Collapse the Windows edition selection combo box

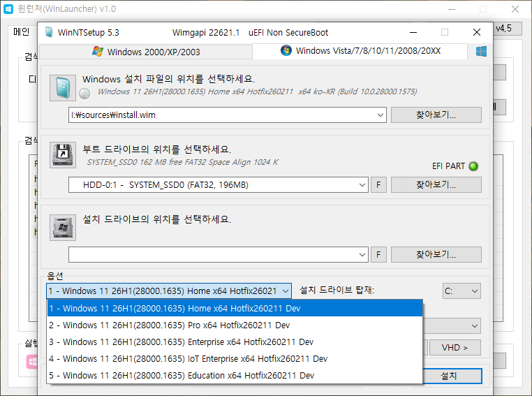(x=286, y=291)
